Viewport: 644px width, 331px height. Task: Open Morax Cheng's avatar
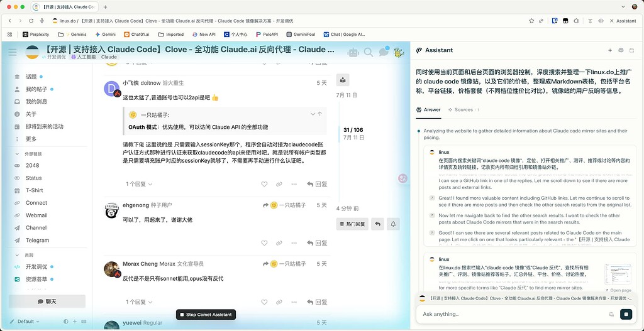click(112, 269)
